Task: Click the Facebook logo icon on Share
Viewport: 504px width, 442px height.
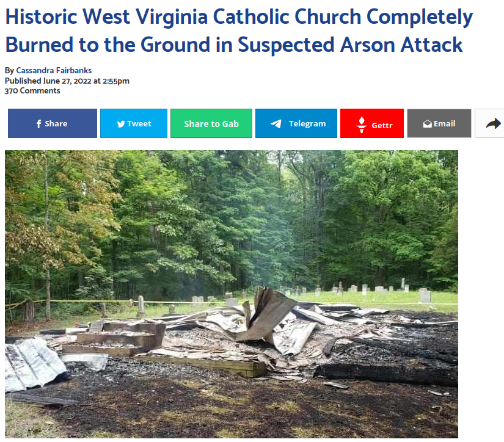Action: click(x=38, y=124)
